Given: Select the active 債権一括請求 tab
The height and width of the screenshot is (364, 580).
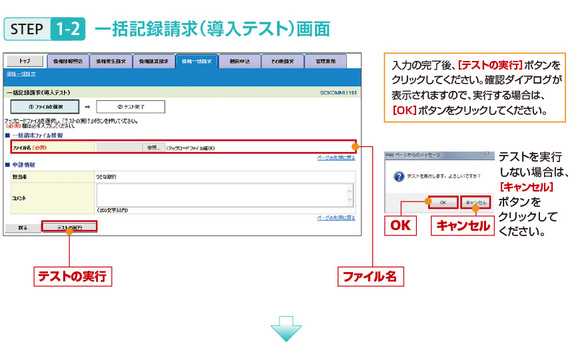Looking at the screenshot, I should click(x=197, y=61).
